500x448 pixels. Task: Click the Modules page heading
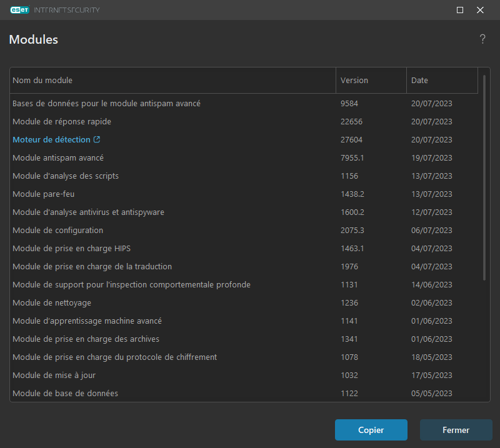pyautogui.click(x=34, y=39)
